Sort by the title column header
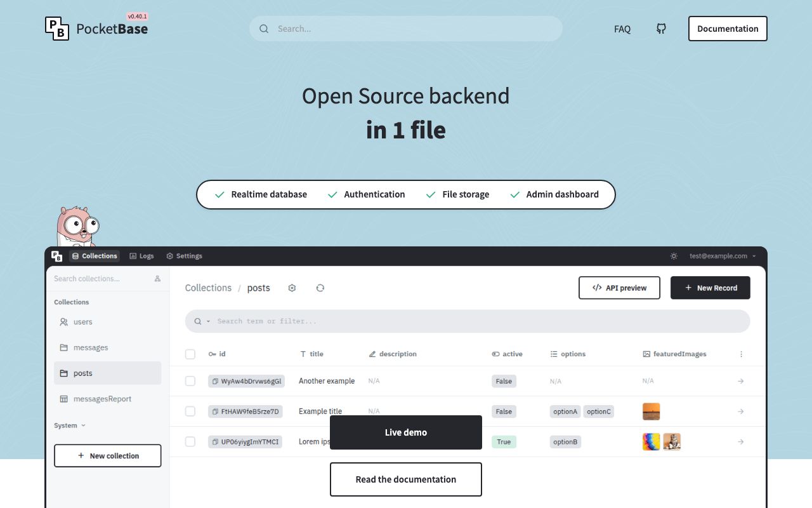 point(311,354)
